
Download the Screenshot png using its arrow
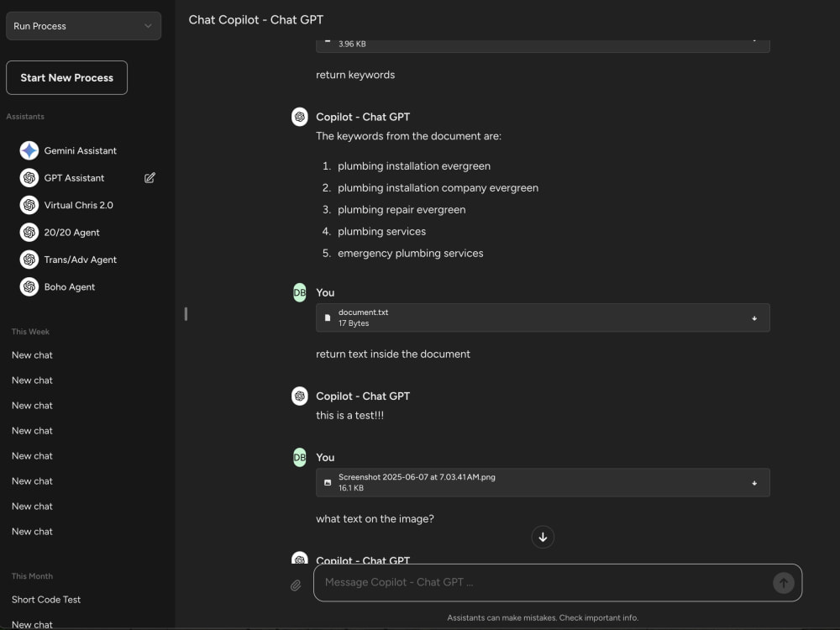(x=754, y=483)
